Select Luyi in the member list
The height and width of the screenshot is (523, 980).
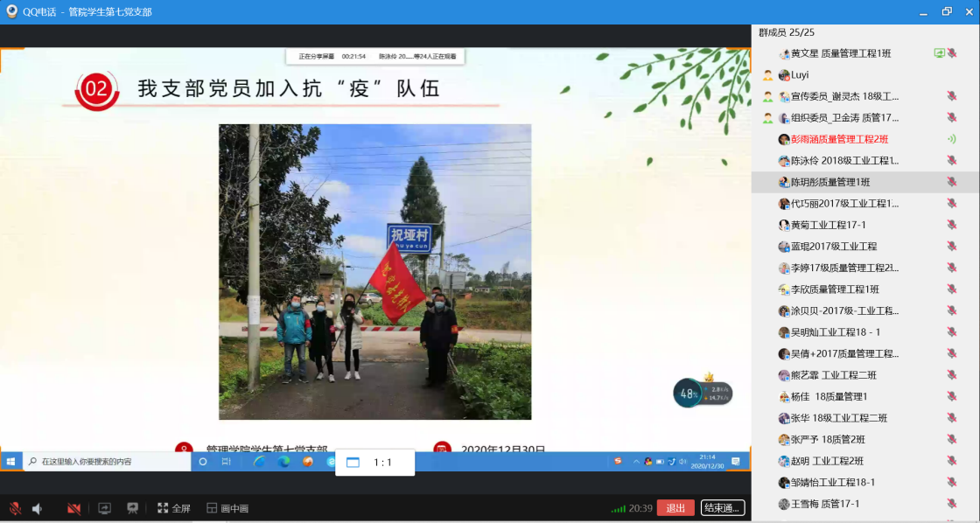799,75
